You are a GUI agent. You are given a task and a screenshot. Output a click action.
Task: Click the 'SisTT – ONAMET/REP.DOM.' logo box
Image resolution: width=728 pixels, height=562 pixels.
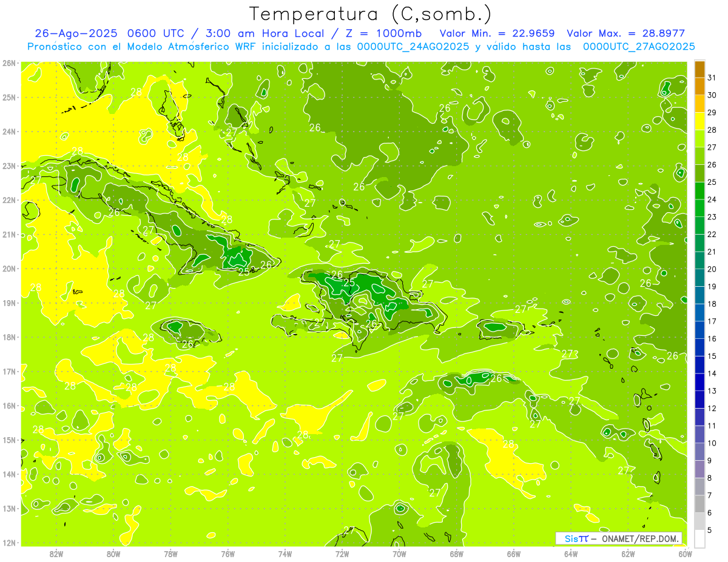(619, 538)
